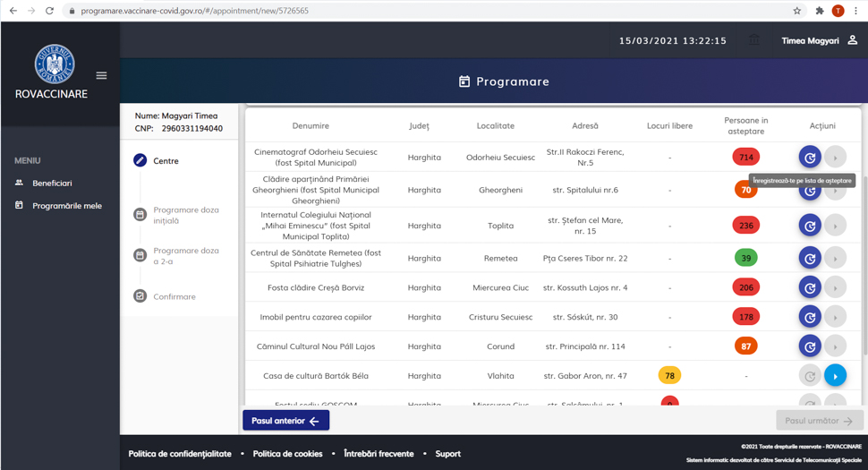The width and height of the screenshot is (868, 470).
Task: Click the Pasul anterior button
Action: pos(285,421)
